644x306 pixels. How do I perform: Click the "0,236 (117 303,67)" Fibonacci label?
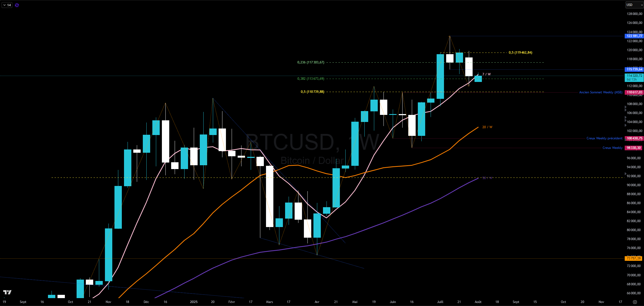310,62
